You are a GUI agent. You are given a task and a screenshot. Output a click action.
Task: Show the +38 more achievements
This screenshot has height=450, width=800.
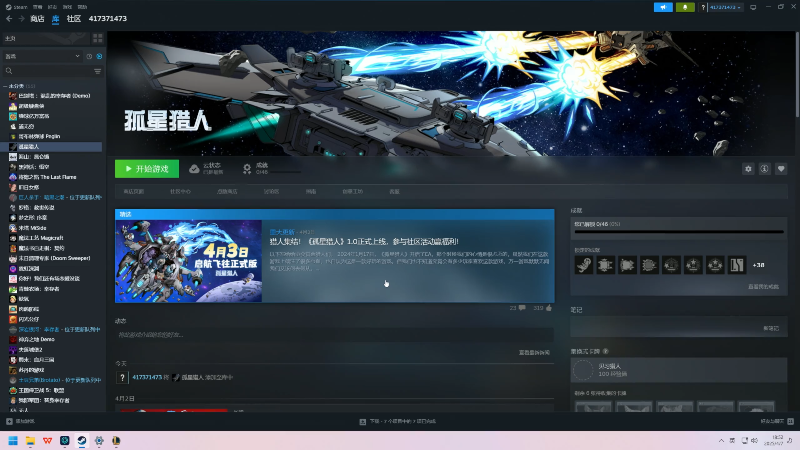[759, 265]
